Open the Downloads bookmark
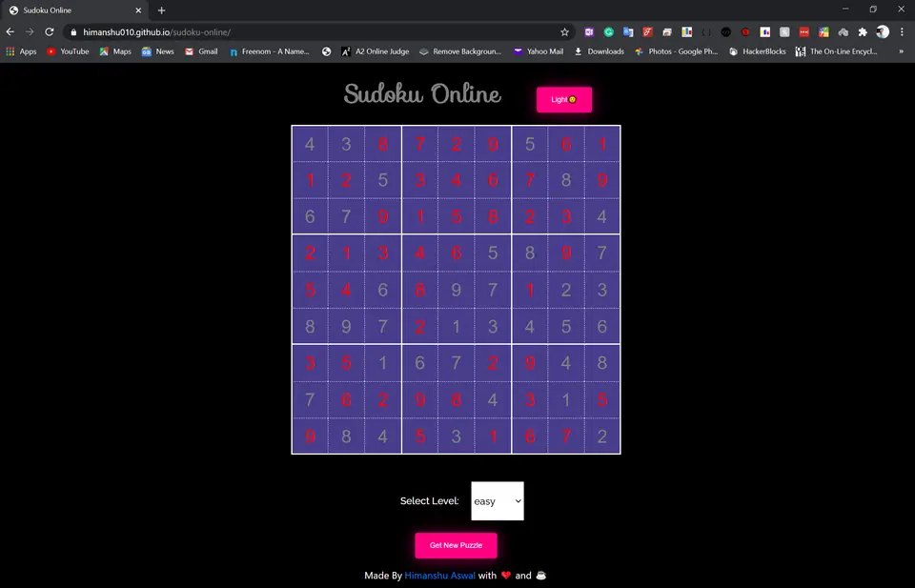Image resolution: width=915 pixels, height=588 pixels. (600, 51)
